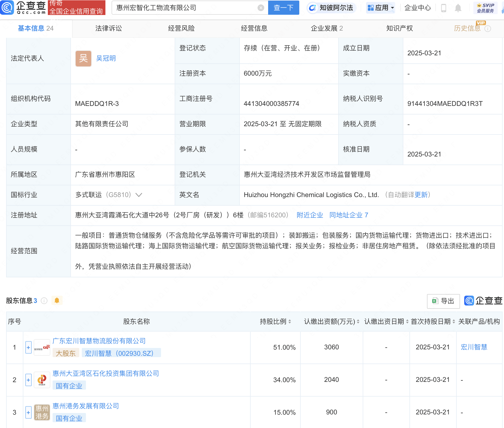
Task: Open SVIP member services badge
Action: 485,8
